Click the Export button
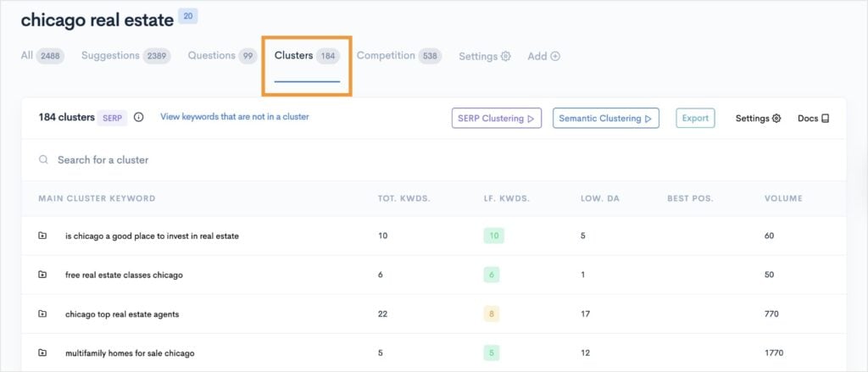This screenshot has width=868, height=372. pos(695,118)
